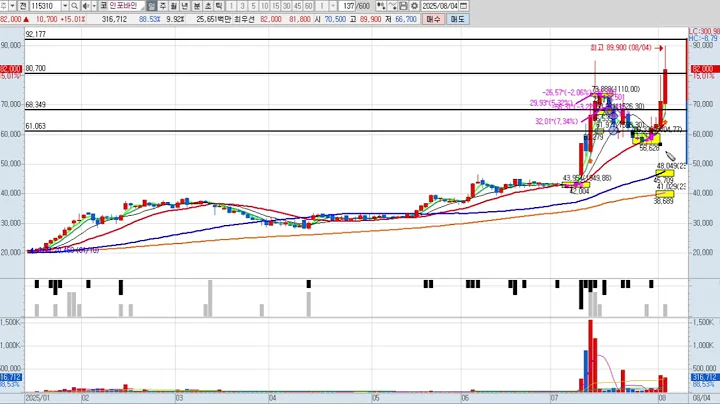Viewport: 720px width, 404px height.
Task: Open the dropdown next to the speaker icon
Action: pos(94,6)
